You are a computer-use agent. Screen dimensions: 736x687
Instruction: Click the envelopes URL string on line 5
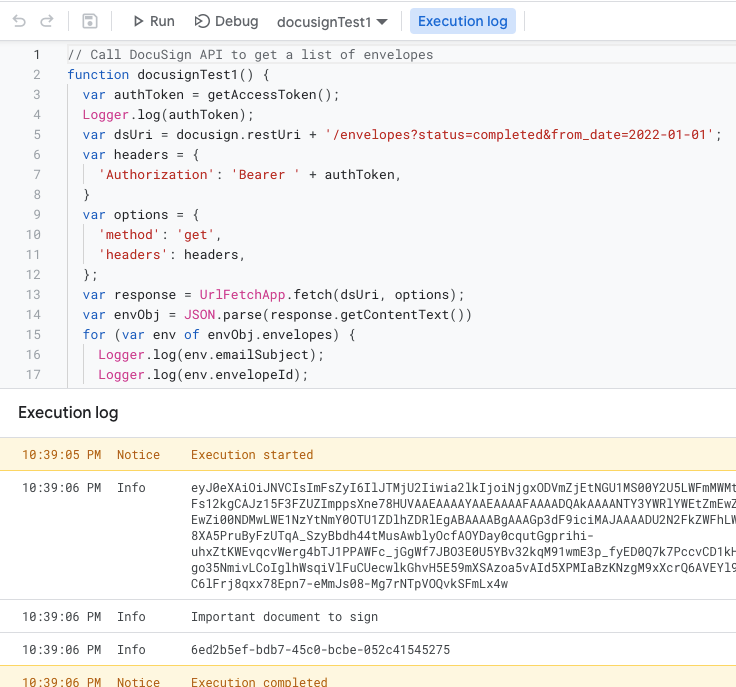pyautogui.click(x=519, y=135)
